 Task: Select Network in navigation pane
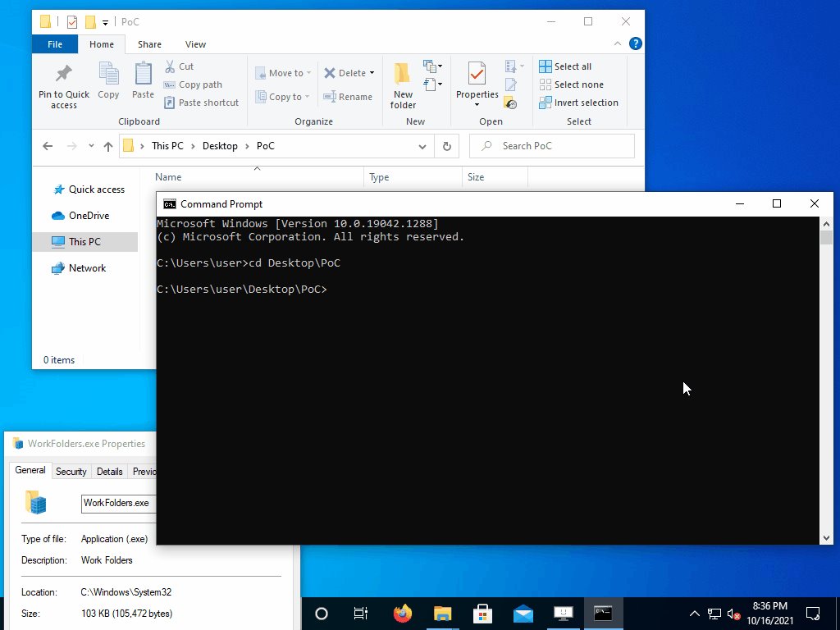pyautogui.click(x=79, y=268)
